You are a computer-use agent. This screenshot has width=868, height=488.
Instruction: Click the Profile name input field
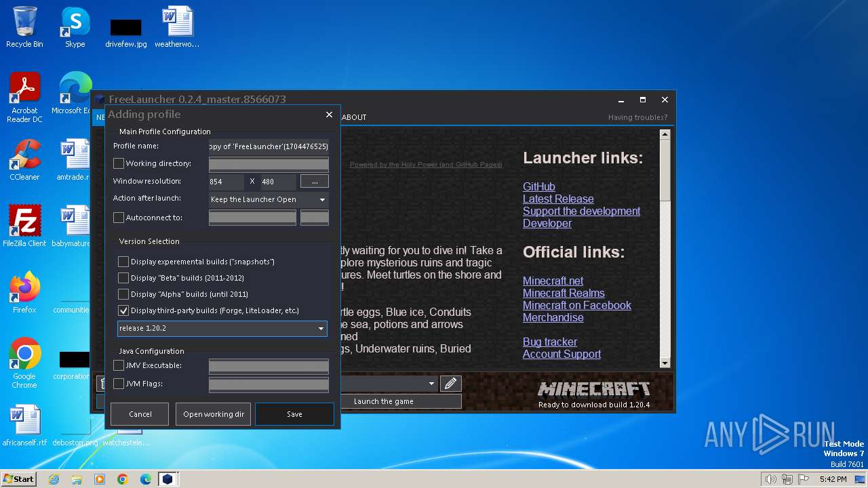(x=269, y=146)
